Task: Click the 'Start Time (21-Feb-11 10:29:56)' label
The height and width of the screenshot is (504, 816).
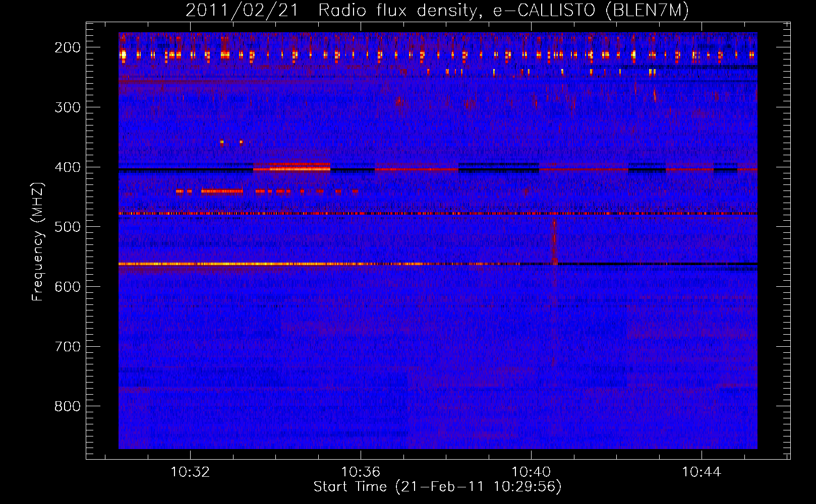Action: click(437, 486)
